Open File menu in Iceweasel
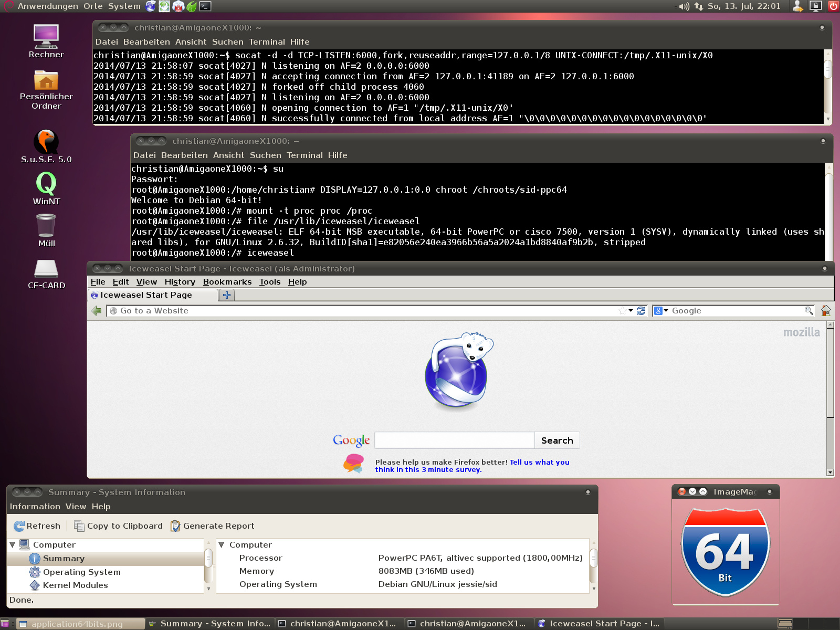This screenshot has width=840, height=630. [98, 282]
